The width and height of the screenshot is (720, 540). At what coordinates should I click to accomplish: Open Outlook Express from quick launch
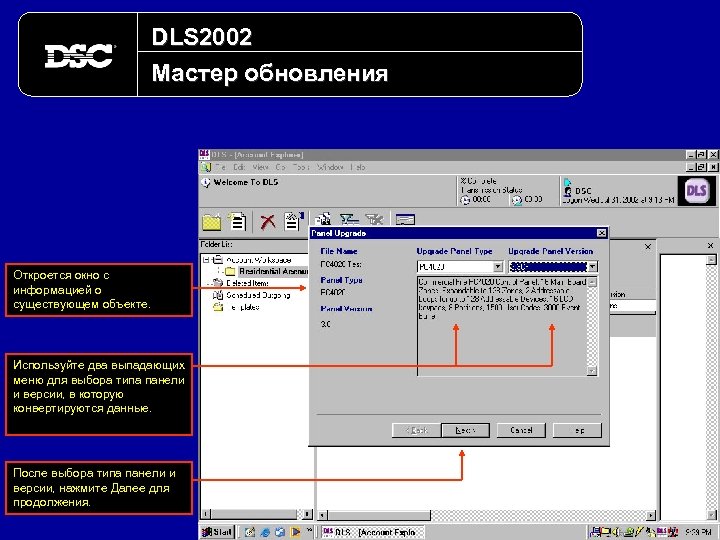pos(280,532)
